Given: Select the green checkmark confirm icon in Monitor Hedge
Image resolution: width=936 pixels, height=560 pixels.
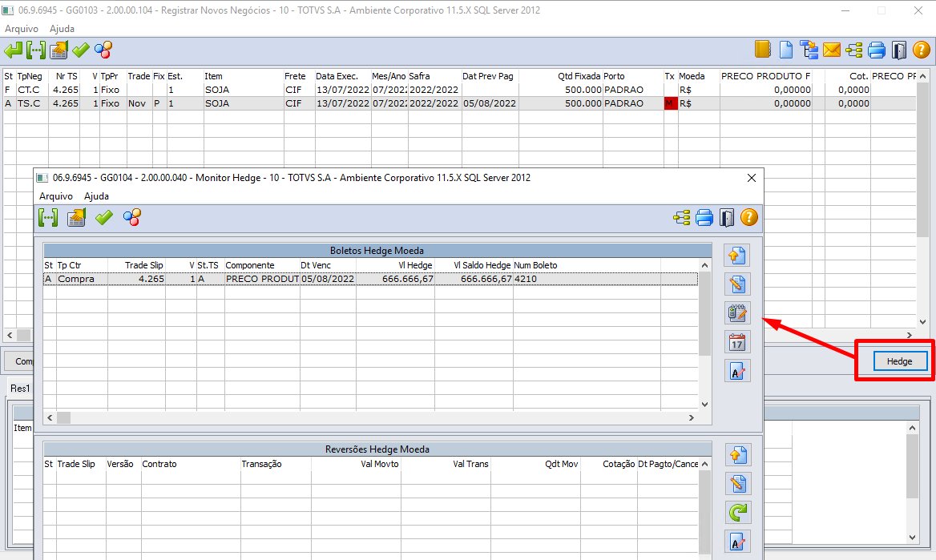Looking at the screenshot, I should (103, 217).
